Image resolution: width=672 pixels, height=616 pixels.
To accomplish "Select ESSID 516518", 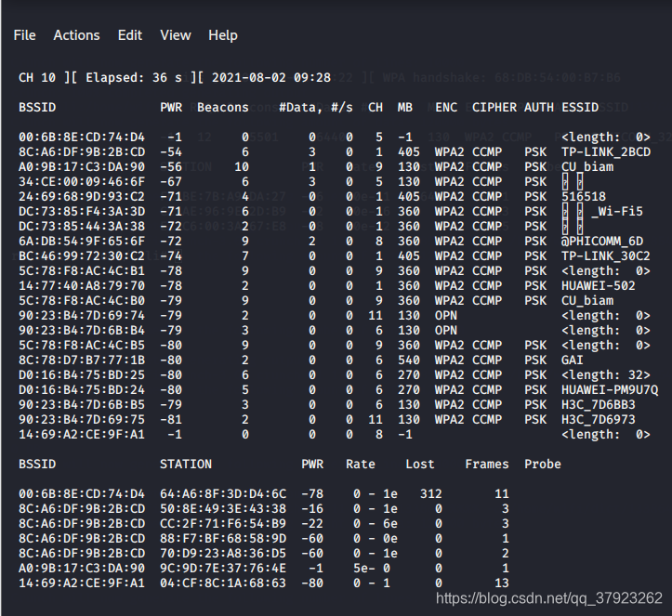I will pos(584,197).
